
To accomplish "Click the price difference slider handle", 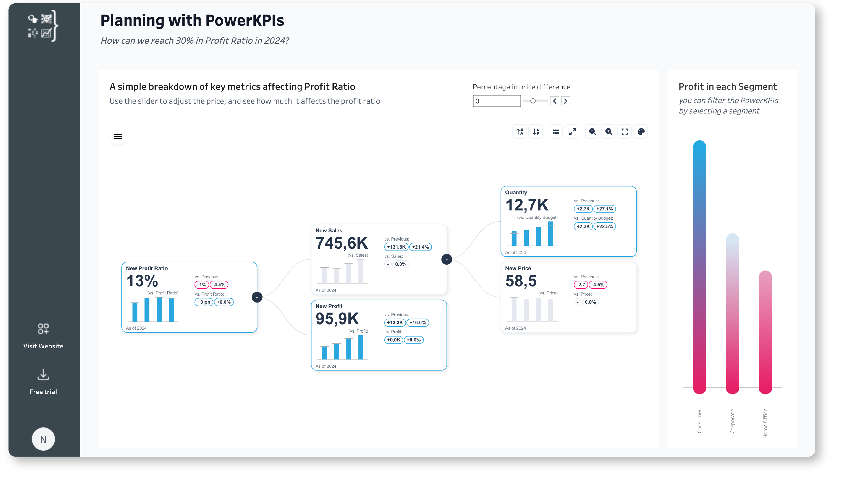I will (533, 101).
